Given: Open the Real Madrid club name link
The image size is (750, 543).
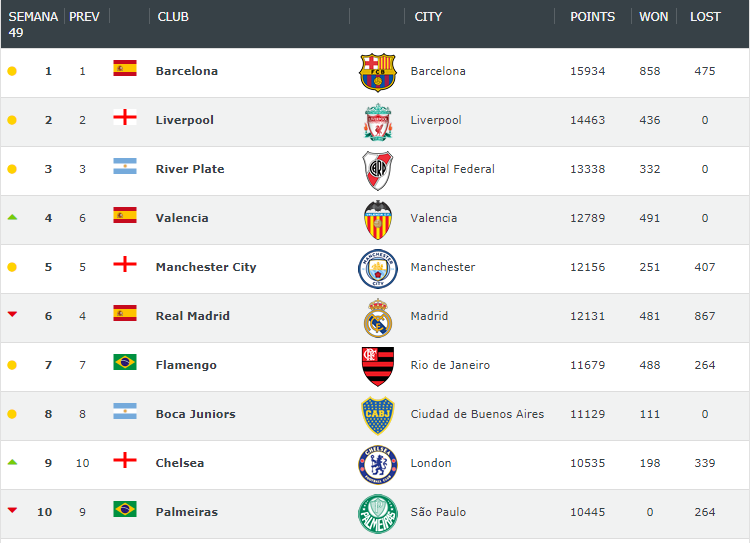Looking at the screenshot, I should 192,316.
